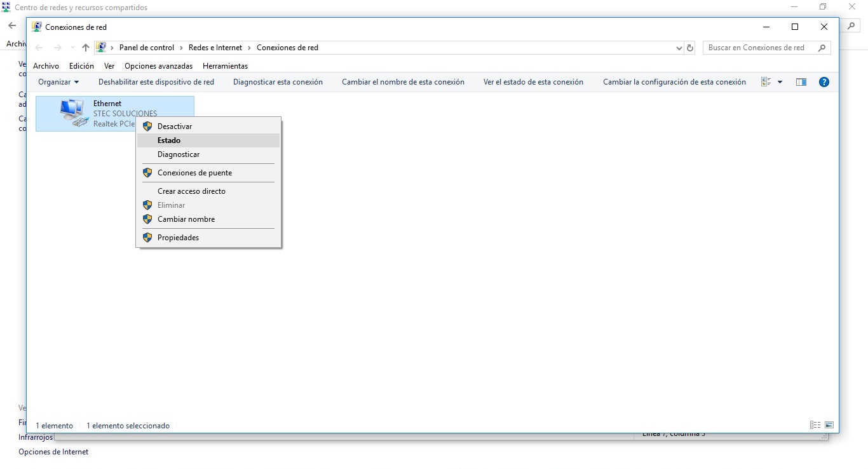This screenshot has height=469, width=868.
Task: Open the Archivo menu
Action: [46, 66]
